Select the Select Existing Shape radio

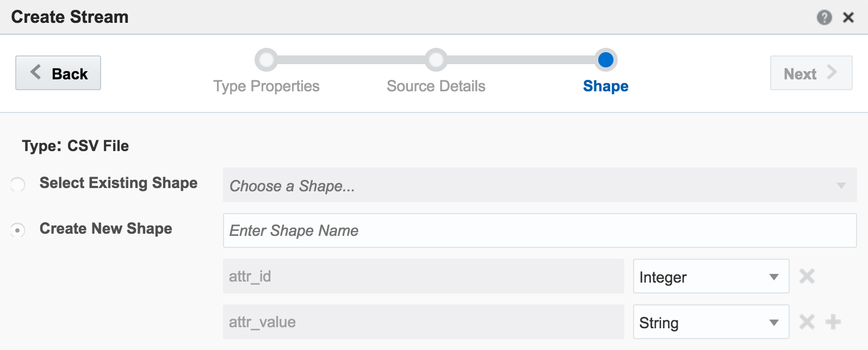tap(18, 185)
